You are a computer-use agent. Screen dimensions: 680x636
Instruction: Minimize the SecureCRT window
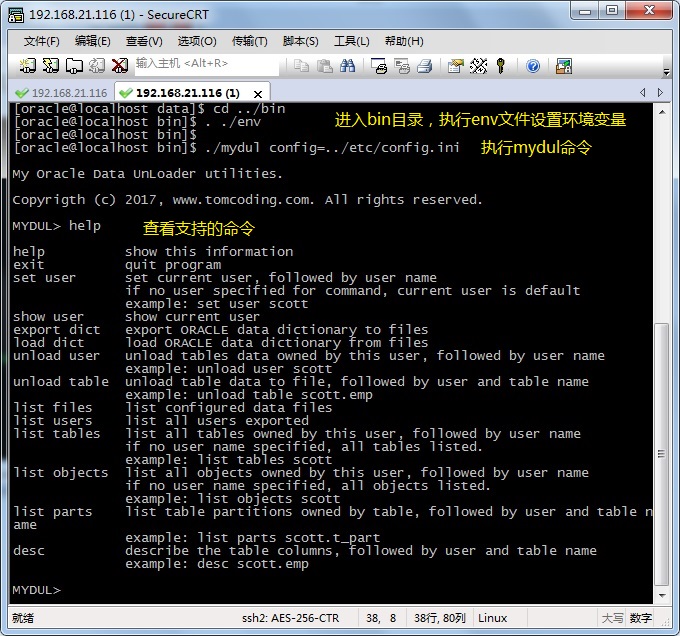coord(585,10)
